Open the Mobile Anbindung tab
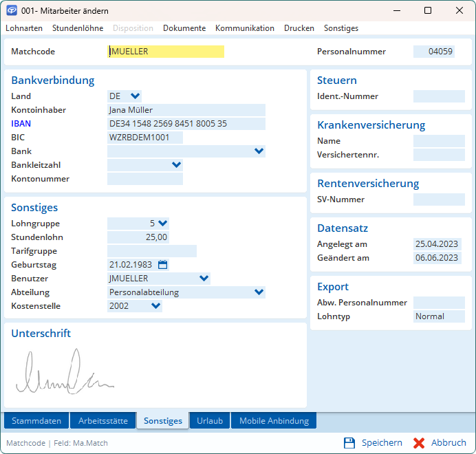The width and height of the screenshot is (476, 454). pos(274,421)
